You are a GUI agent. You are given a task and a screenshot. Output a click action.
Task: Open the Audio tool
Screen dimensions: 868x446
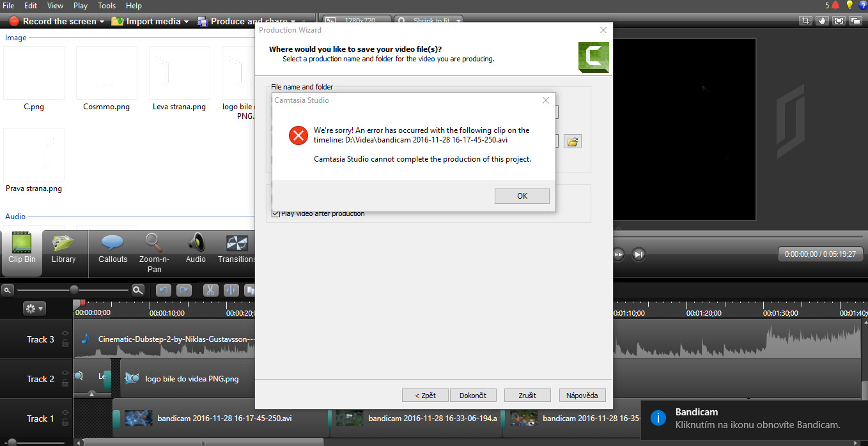196,248
